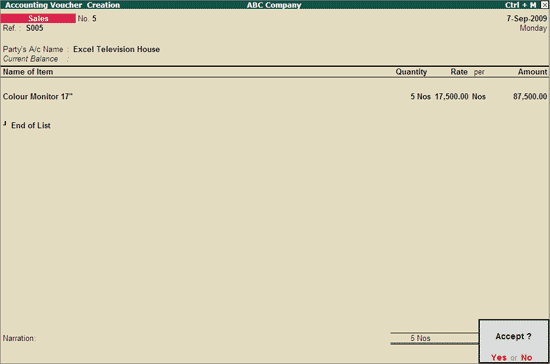Select Yes in the Accept prompt

(498, 357)
